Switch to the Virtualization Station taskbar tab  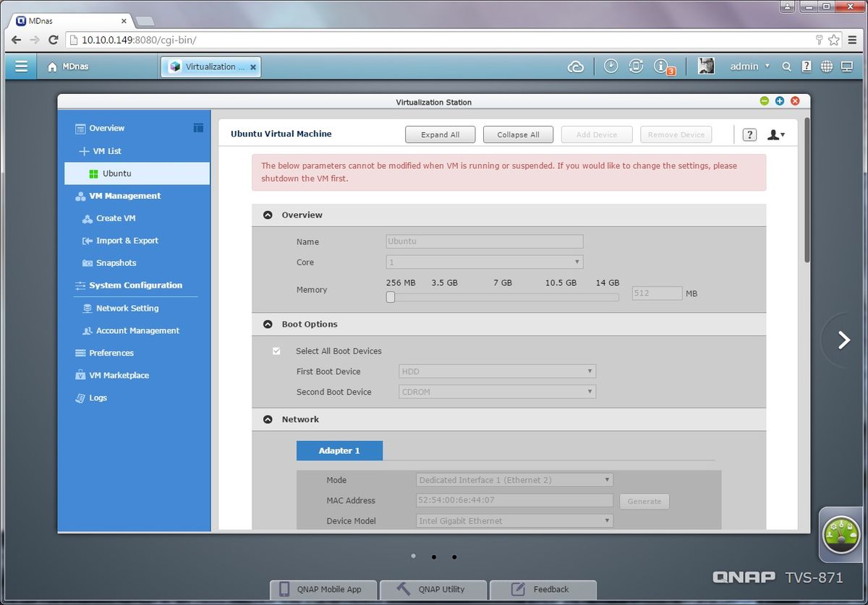210,66
